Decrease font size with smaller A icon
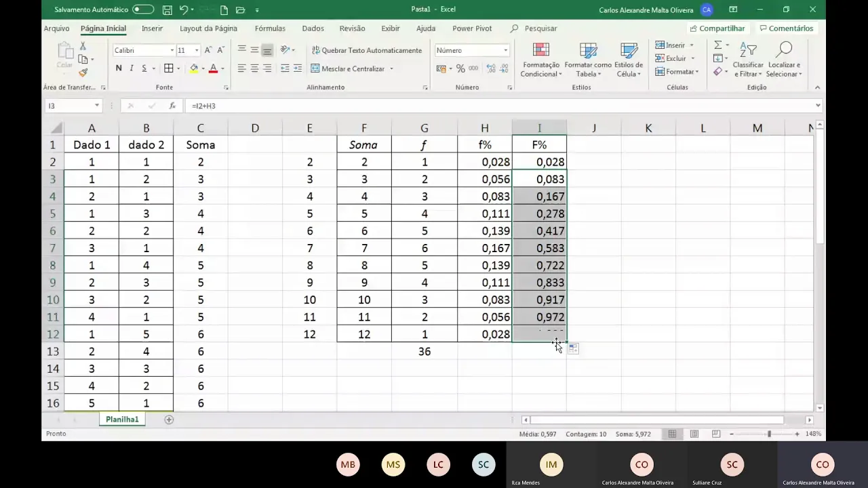The width and height of the screenshot is (868, 488). tap(221, 50)
